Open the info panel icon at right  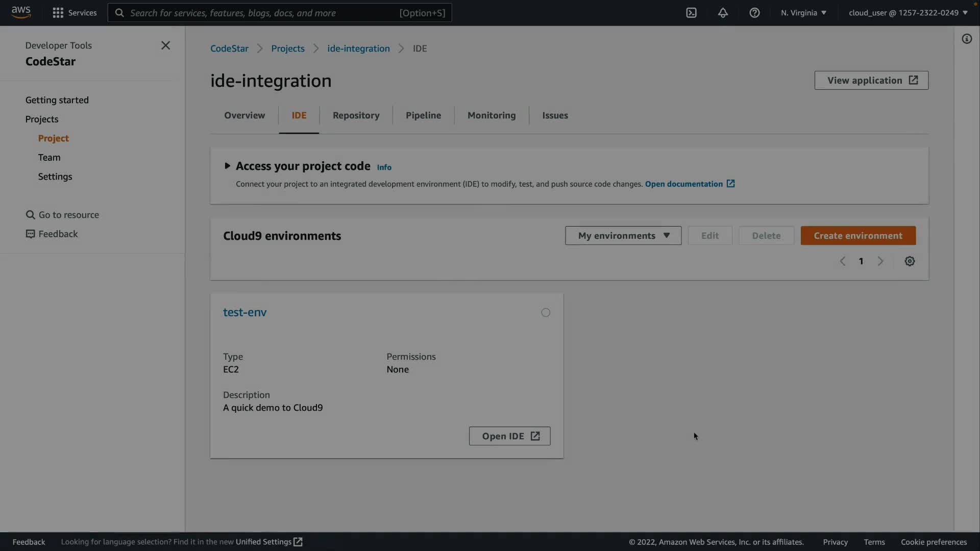967,39
